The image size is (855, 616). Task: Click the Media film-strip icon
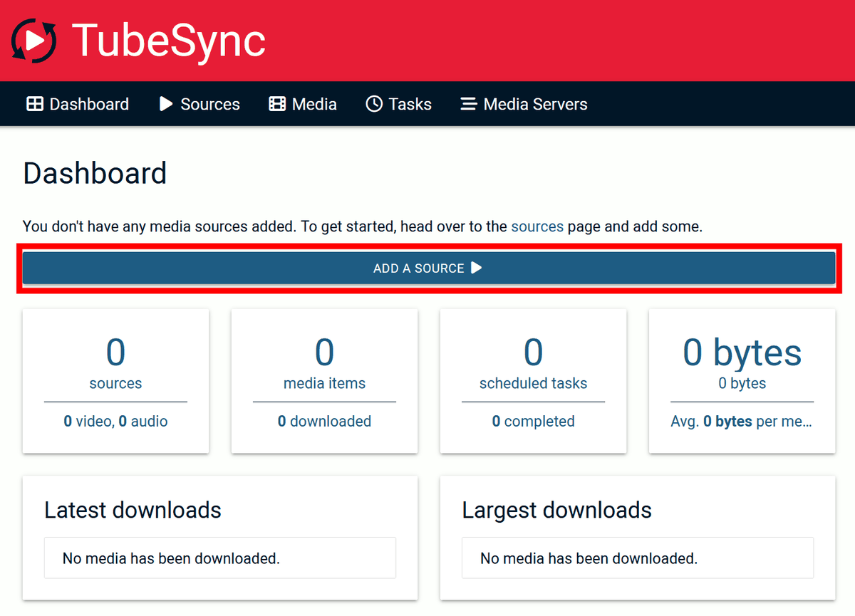tap(277, 104)
